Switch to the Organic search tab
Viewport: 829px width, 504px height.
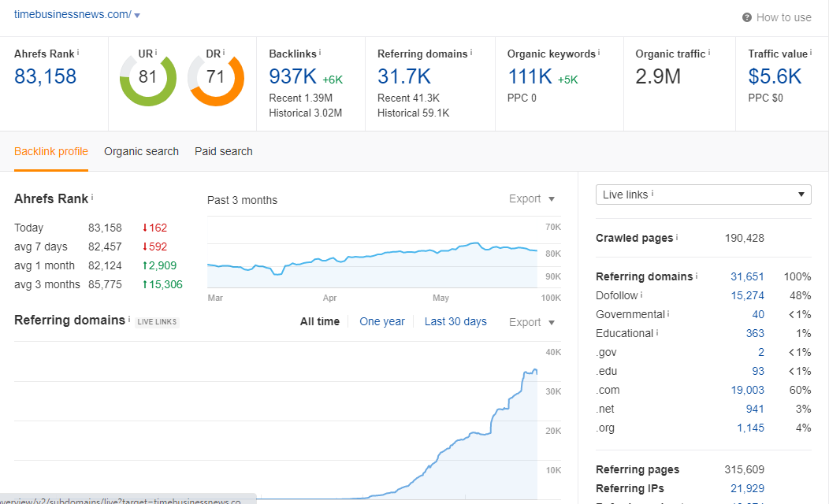pos(141,151)
